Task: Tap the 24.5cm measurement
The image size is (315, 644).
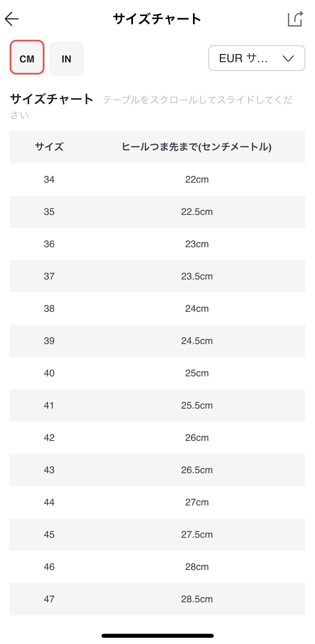Action: click(x=197, y=341)
